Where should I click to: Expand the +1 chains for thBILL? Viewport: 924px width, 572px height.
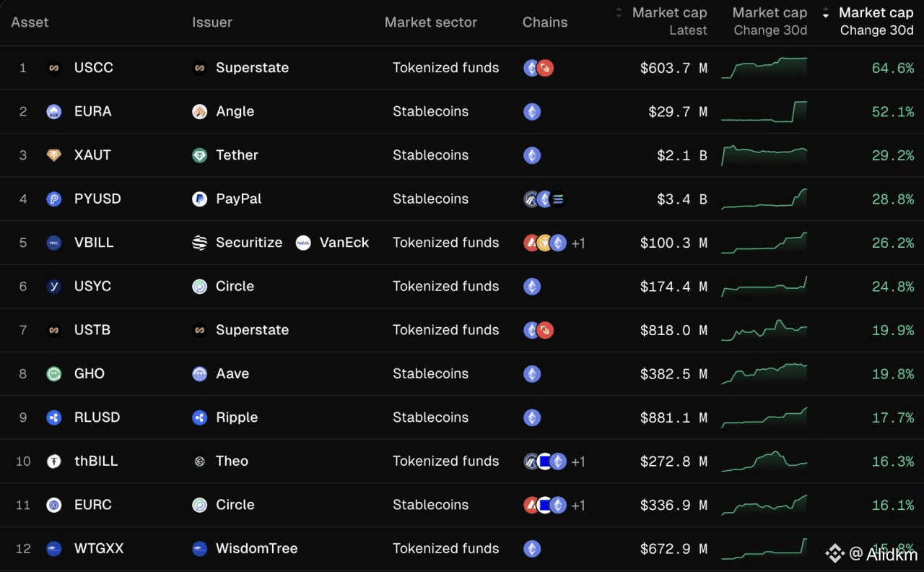click(x=578, y=461)
